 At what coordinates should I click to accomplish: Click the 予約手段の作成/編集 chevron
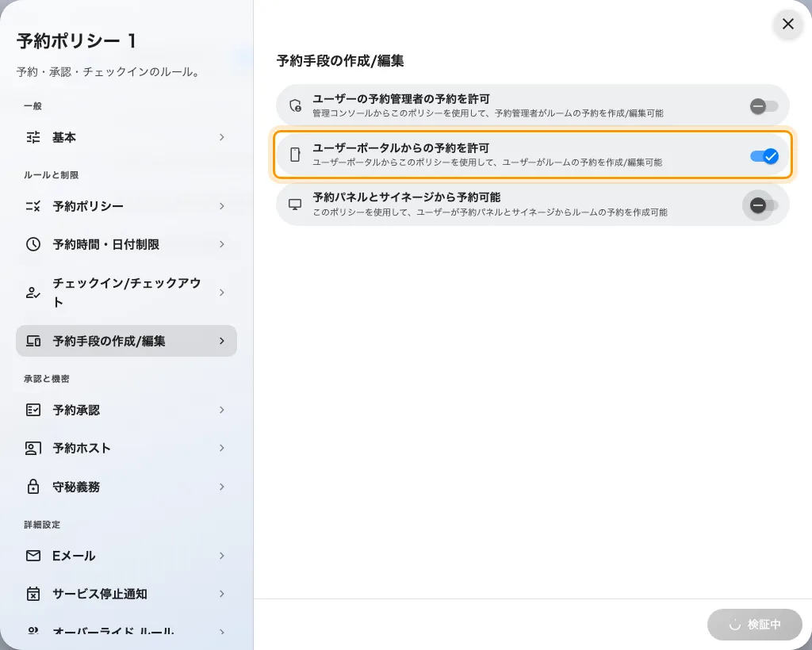[222, 341]
